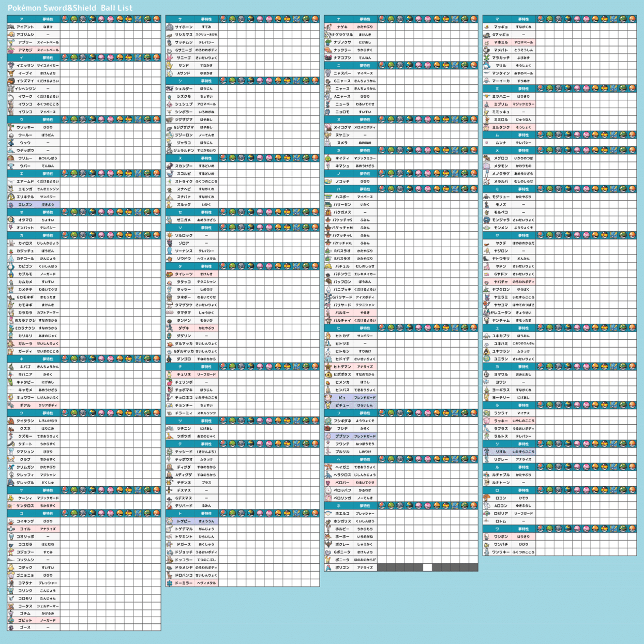Click the name ジュラルドン
Screen dimensions: 644x644
click(184, 151)
